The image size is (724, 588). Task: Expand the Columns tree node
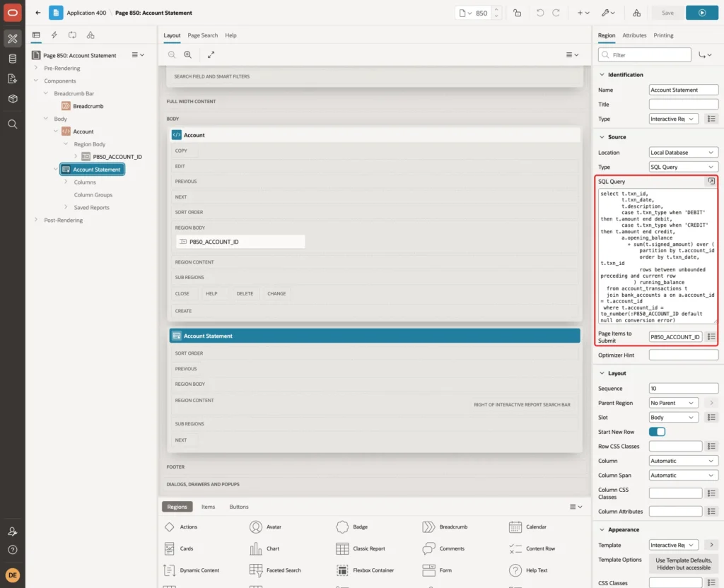click(x=66, y=182)
